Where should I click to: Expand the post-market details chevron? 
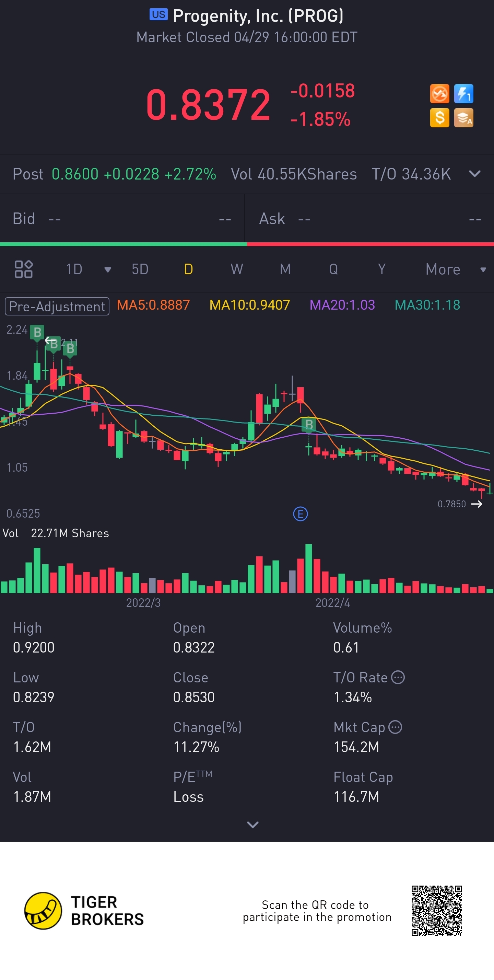click(474, 174)
